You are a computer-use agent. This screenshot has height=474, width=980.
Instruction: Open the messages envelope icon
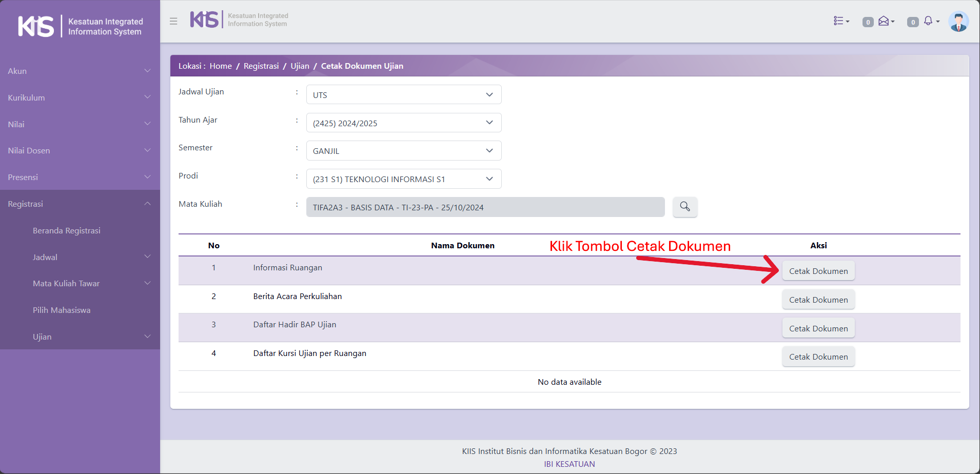pyautogui.click(x=885, y=21)
